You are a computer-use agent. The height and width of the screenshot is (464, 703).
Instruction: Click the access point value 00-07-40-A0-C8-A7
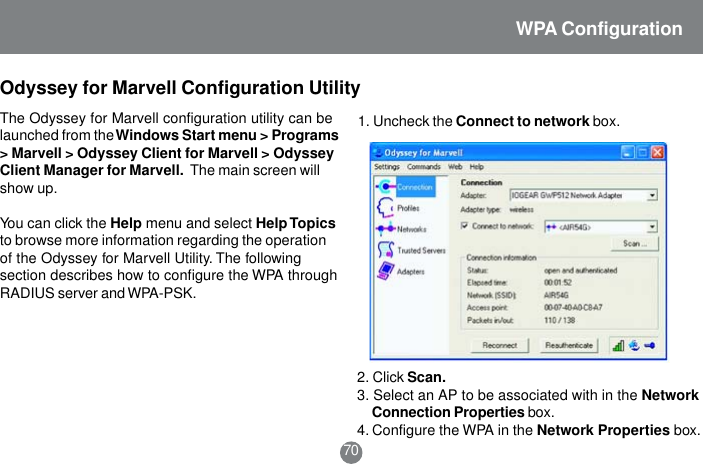(x=573, y=308)
